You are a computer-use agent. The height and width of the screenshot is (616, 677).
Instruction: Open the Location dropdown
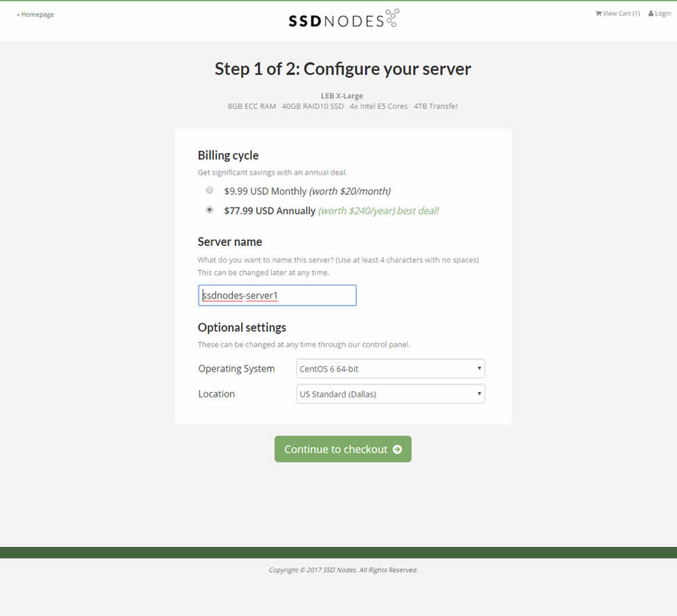tap(390, 394)
